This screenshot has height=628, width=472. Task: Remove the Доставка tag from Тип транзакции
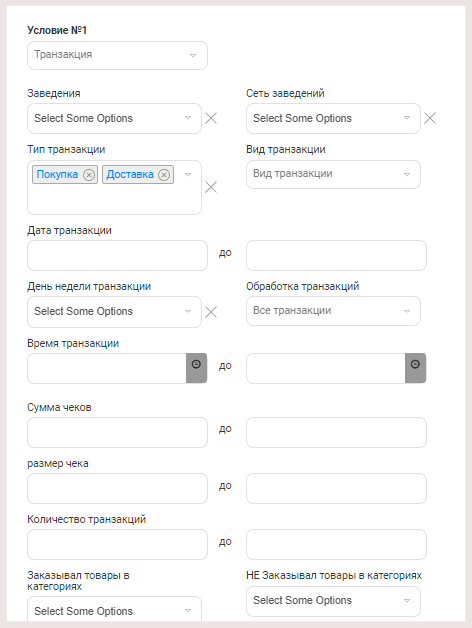point(164,175)
